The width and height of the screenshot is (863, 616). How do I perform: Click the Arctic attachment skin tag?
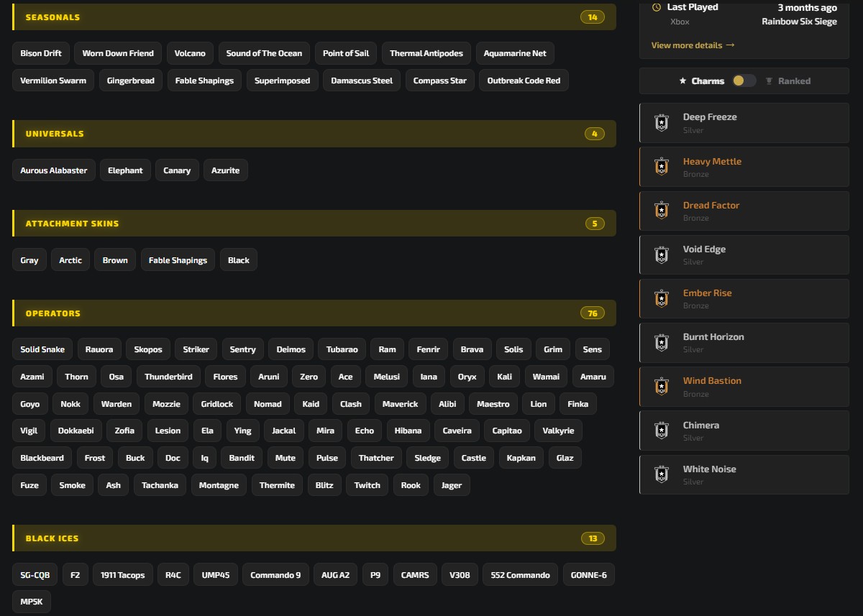coord(70,260)
